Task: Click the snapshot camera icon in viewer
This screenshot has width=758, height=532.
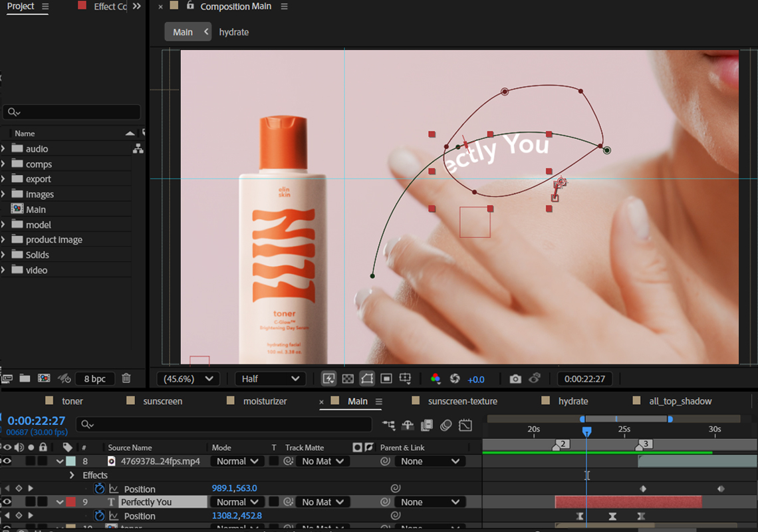Action: click(515, 378)
